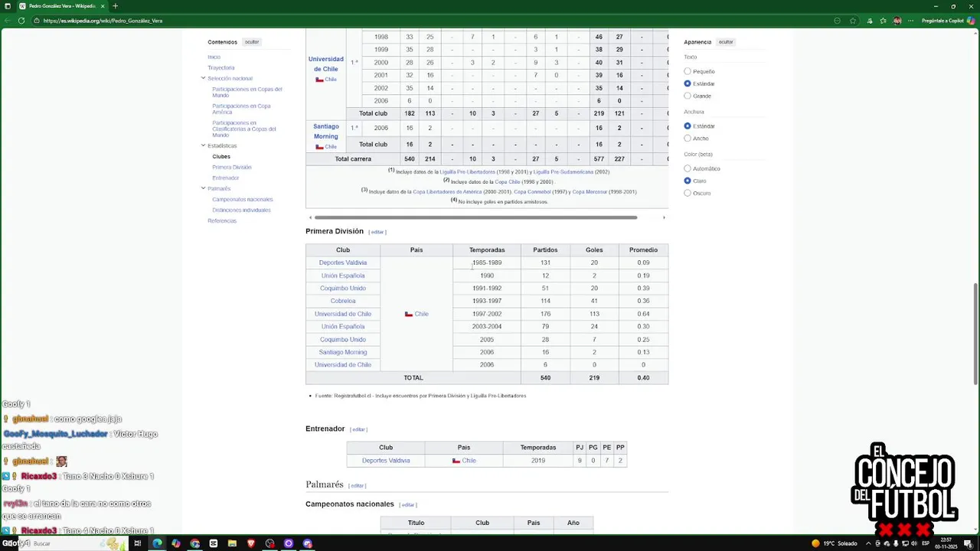Open Liguilla Pre-Sudamericana footnote link
The image size is (980, 551).
pyautogui.click(x=563, y=172)
